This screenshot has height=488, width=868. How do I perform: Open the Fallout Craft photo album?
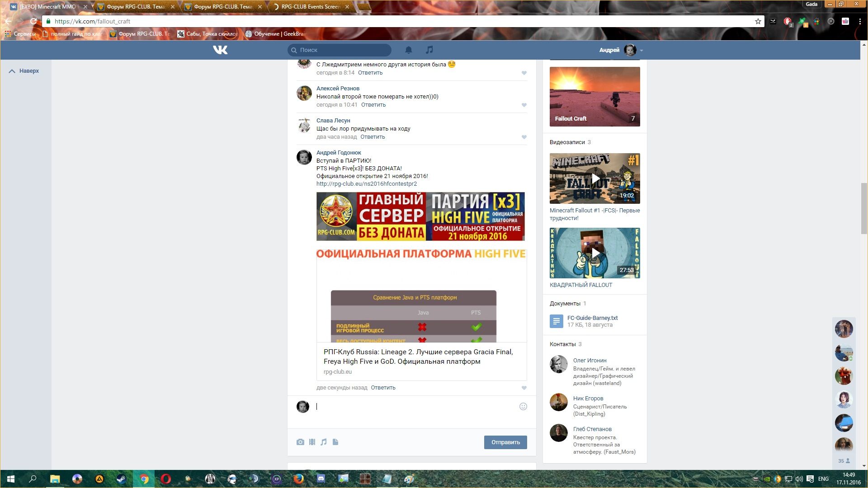[x=595, y=97]
